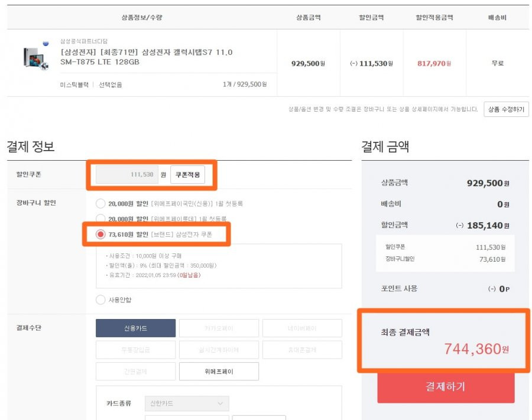The image size is (532, 420).
Task: Select 위메프페이국민(신용) 20,000원 할인 radio option
Action: click(x=100, y=203)
